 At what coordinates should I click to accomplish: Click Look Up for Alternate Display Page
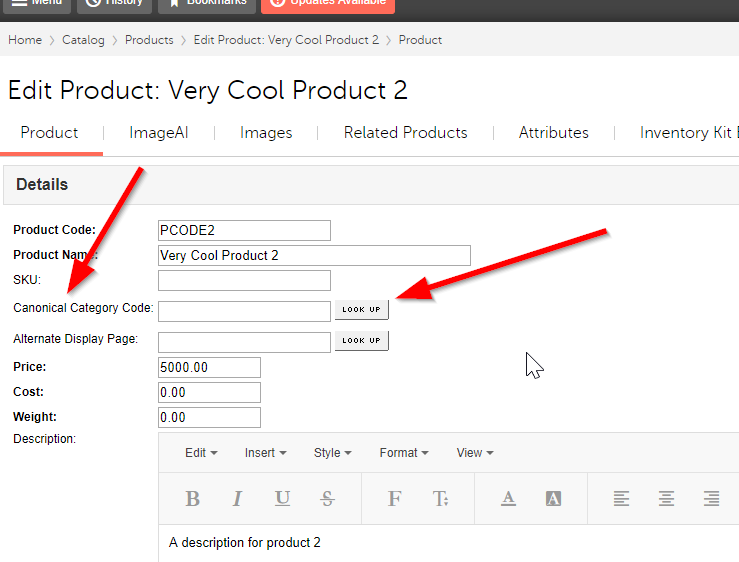coord(361,341)
